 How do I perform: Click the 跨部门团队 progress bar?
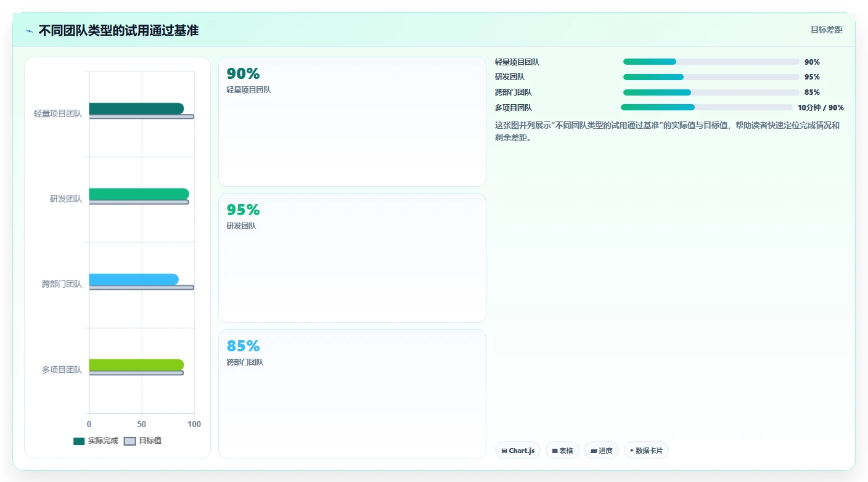711,92
